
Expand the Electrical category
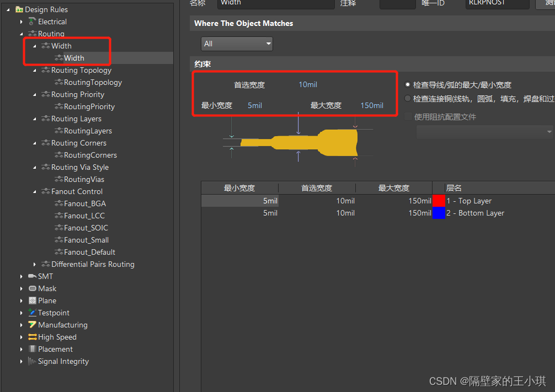click(21, 22)
